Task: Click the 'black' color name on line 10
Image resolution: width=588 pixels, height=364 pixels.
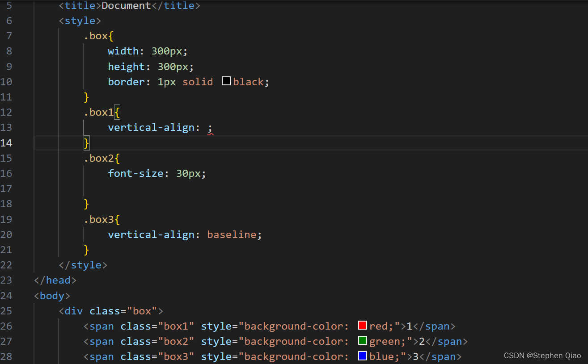Action: [248, 82]
